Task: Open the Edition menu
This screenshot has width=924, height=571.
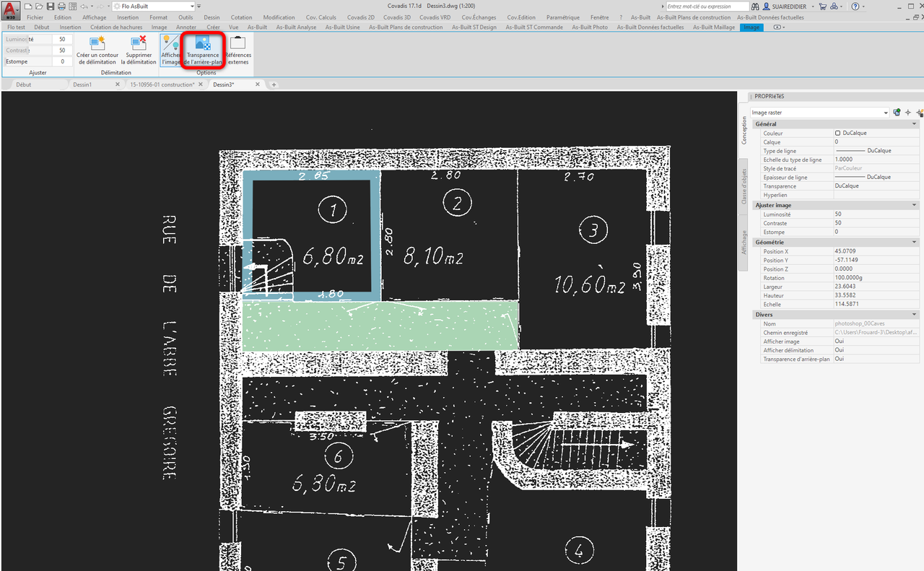Action: tap(63, 17)
